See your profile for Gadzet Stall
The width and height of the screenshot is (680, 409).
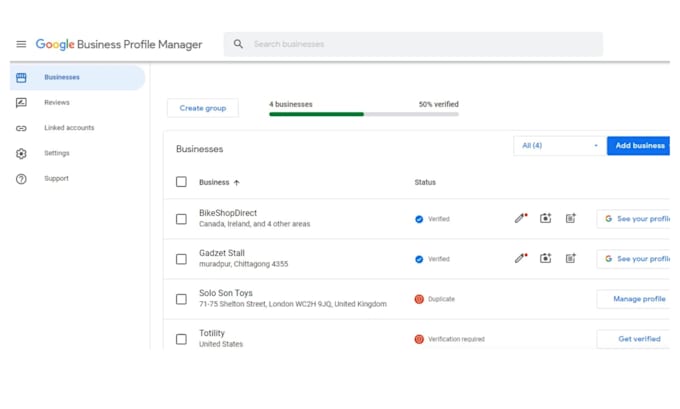[634, 258]
